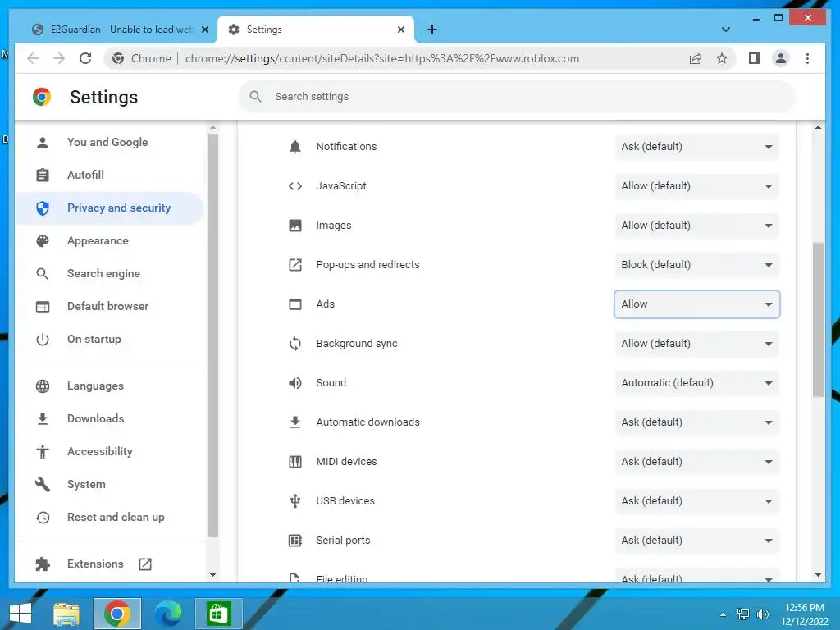This screenshot has height=630, width=840.
Task: Open Downloads settings
Action: tap(109, 419)
